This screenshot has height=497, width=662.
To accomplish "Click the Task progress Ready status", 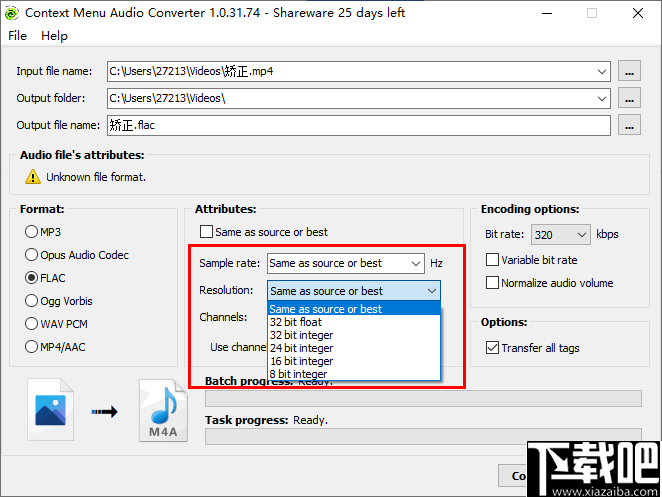I will 310,420.
